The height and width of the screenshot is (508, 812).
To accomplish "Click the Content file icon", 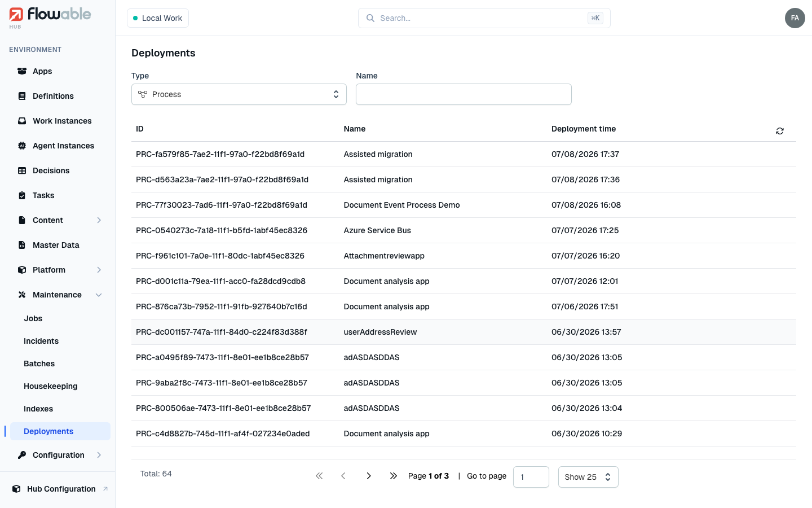I will 22,220.
